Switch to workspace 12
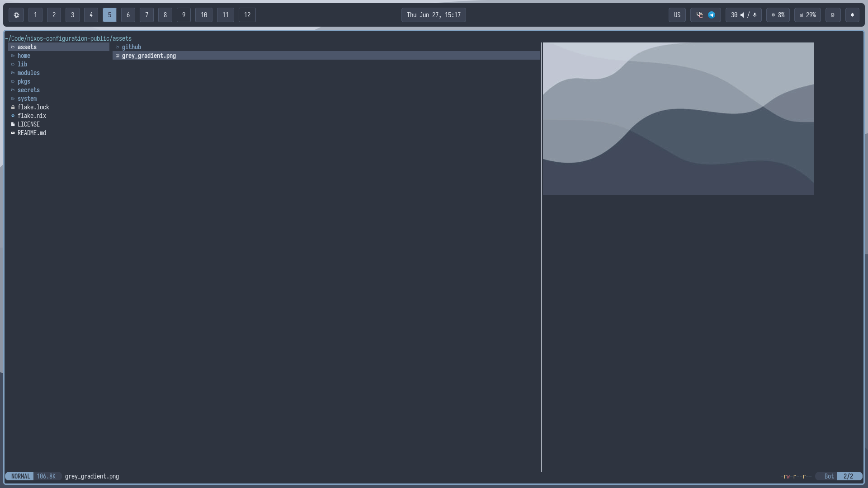This screenshot has width=868, height=488. (247, 15)
